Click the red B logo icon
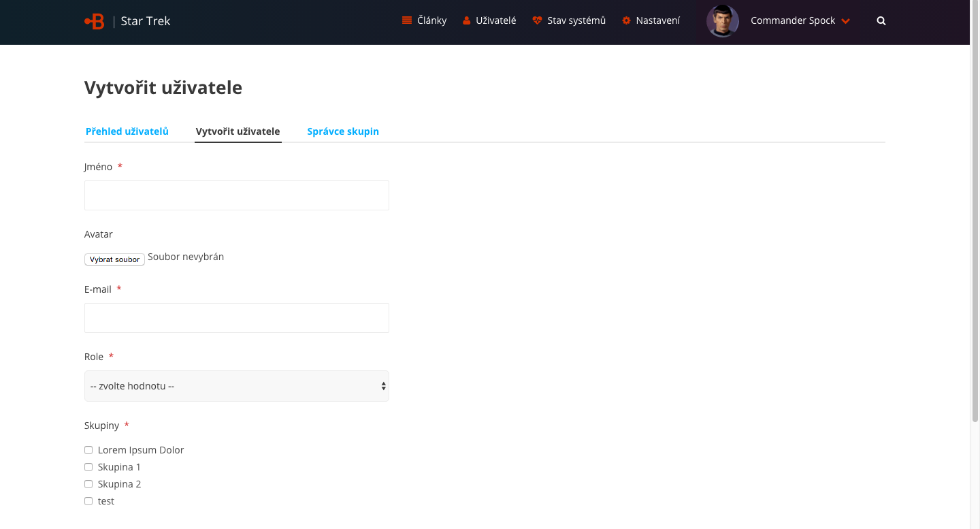980x529 pixels. point(94,21)
